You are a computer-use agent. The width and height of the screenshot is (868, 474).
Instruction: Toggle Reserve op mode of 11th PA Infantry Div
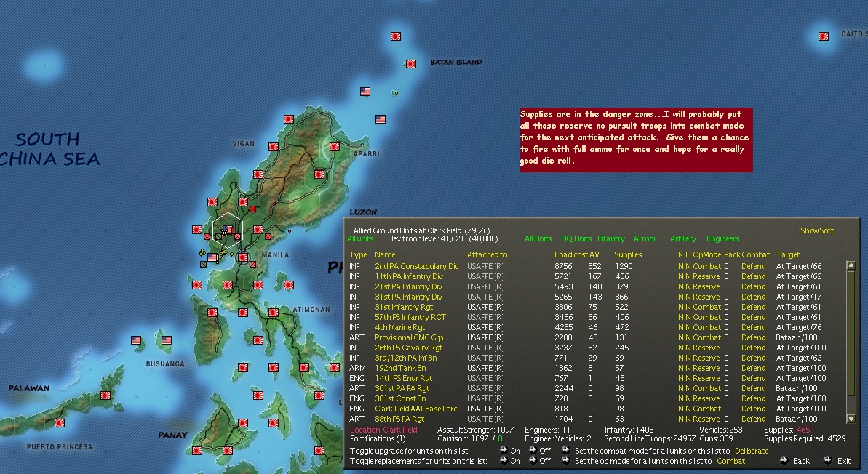tap(706, 276)
